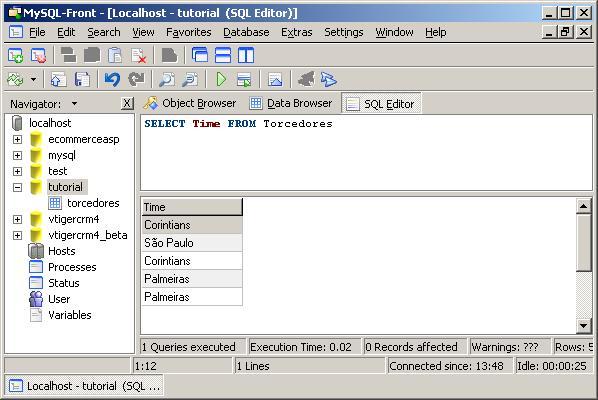
Task: Click the Find and Replace magnifier icon
Action: click(190, 80)
